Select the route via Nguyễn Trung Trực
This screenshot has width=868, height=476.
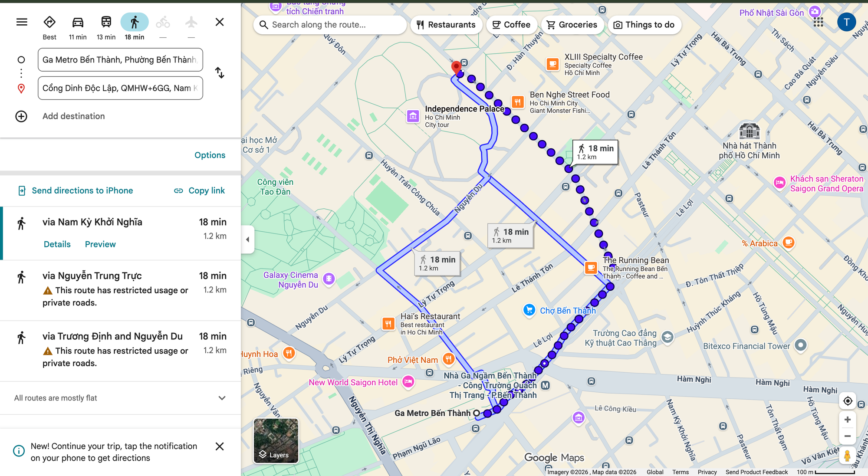point(92,276)
